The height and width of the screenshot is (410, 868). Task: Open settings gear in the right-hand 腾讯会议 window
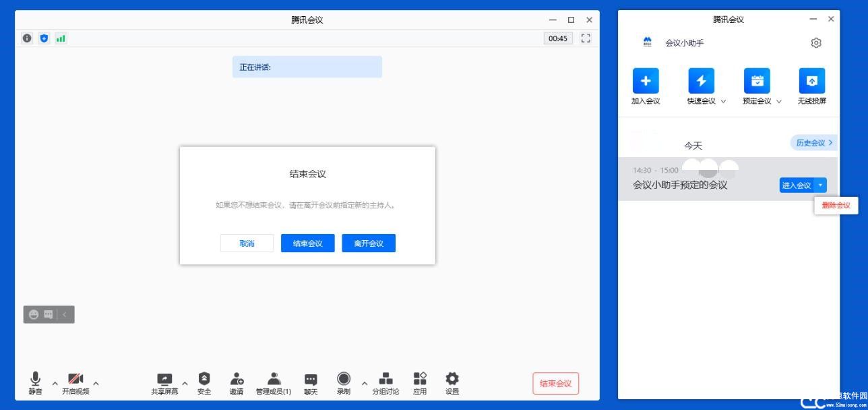point(816,42)
